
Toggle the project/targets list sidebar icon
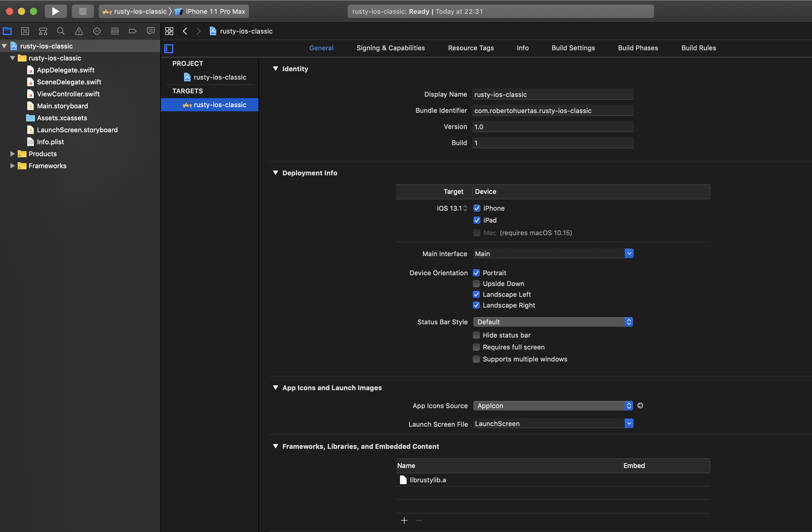coord(168,48)
